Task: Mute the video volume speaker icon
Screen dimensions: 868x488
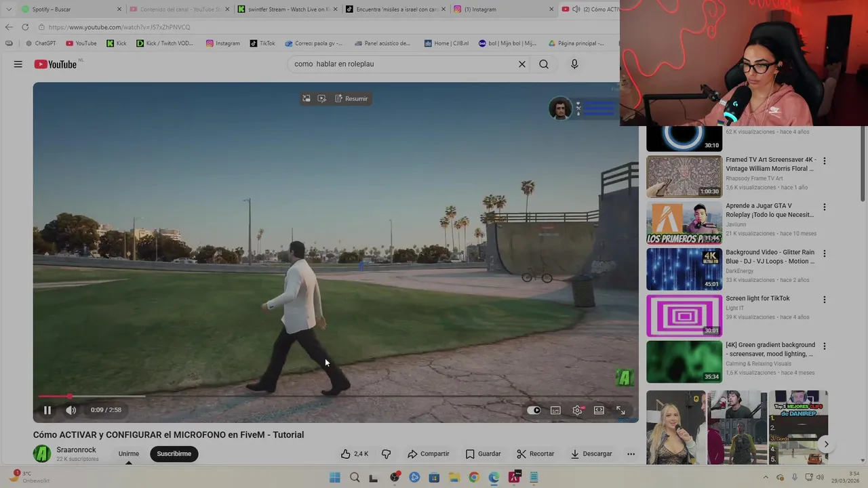Action: pyautogui.click(x=71, y=410)
